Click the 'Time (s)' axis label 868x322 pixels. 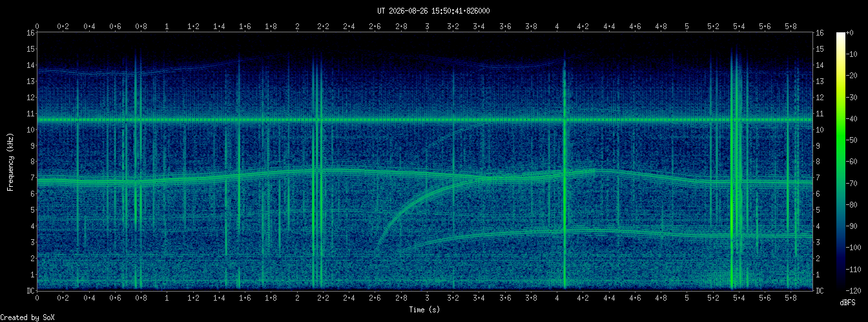[424, 310]
